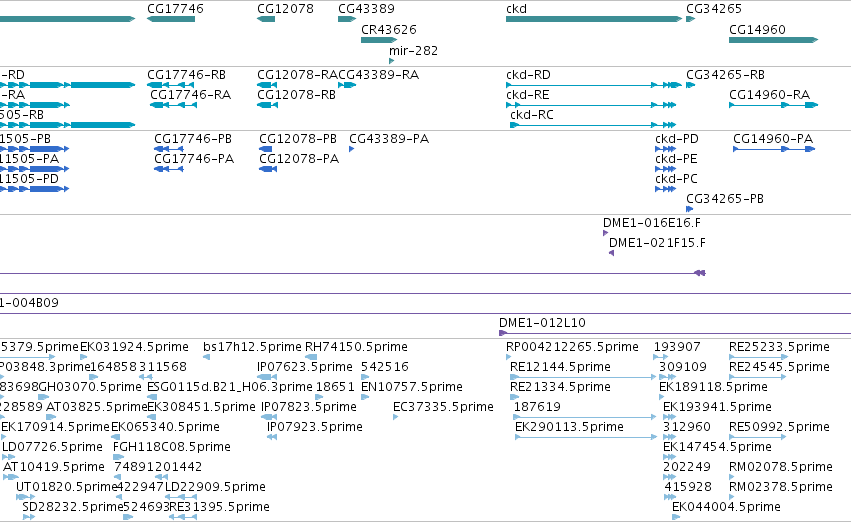Select EST label EC37335.5prime
The height and width of the screenshot is (522, 851).
tap(443, 406)
